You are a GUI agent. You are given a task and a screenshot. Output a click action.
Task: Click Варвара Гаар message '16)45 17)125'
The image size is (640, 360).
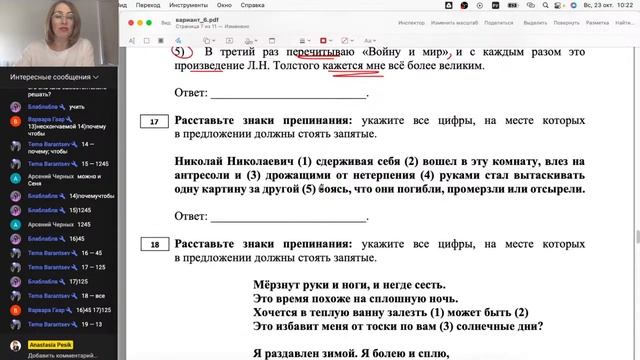tap(93, 310)
